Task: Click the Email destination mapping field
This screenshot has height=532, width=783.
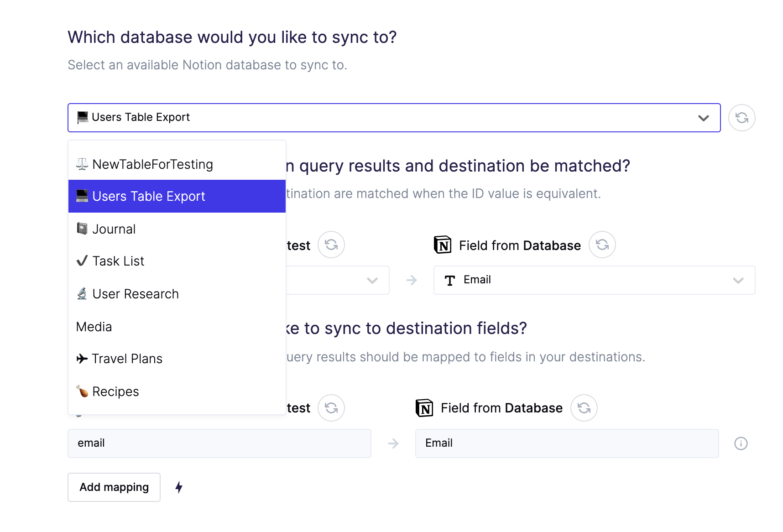Action: [567, 443]
